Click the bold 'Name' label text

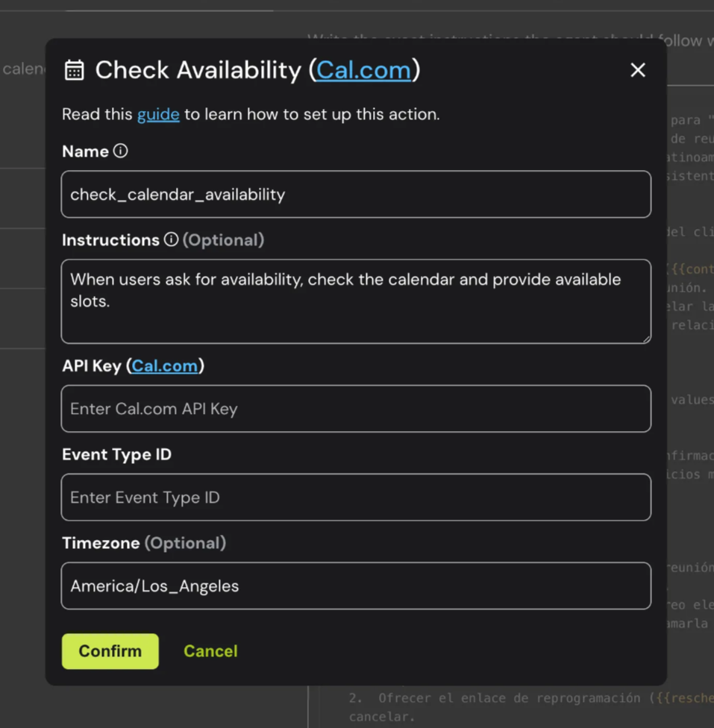[x=85, y=151]
